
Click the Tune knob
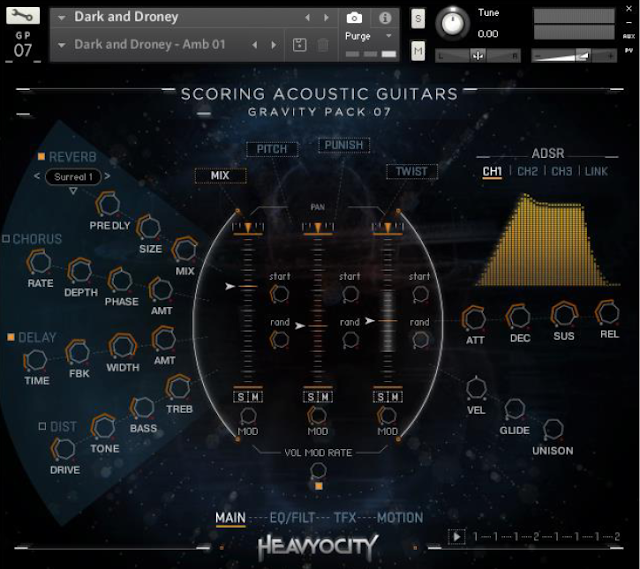point(452,23)
